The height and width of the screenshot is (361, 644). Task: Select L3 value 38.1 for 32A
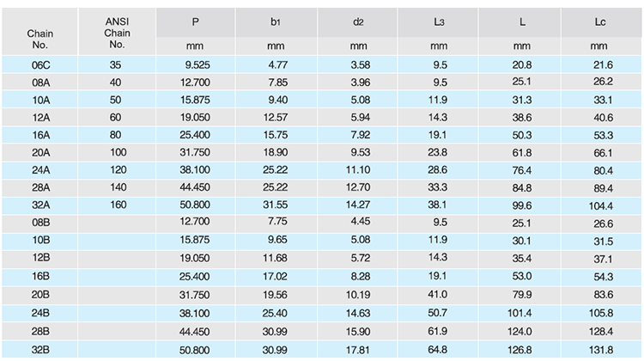[437, 205]
